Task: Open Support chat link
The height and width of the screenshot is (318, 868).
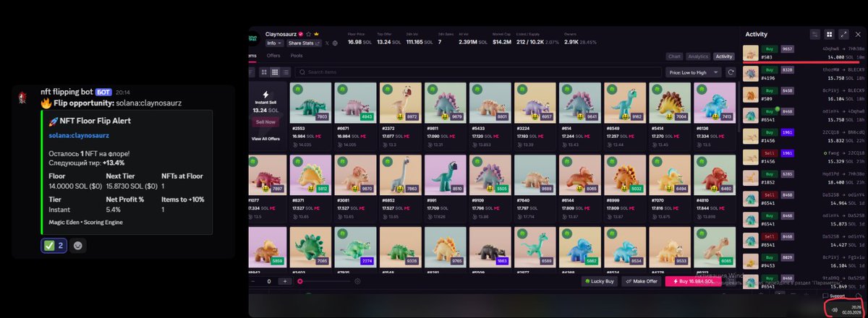Action: (x=835, y=296)
